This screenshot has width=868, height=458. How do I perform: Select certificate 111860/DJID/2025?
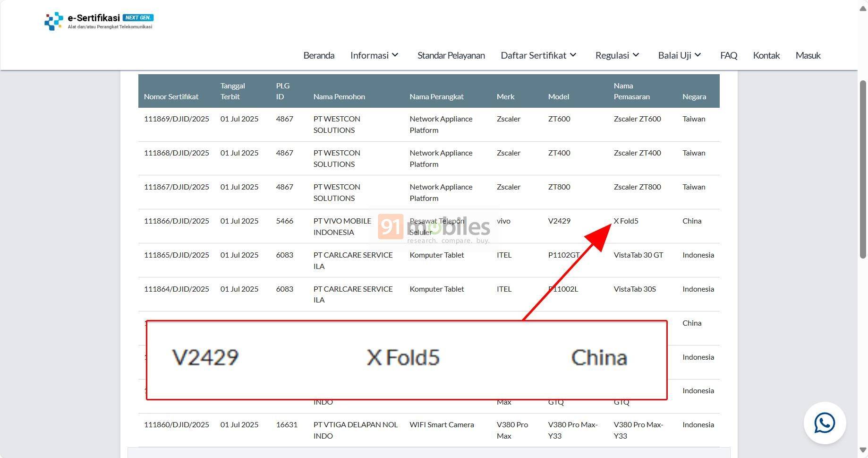(176, 424)
